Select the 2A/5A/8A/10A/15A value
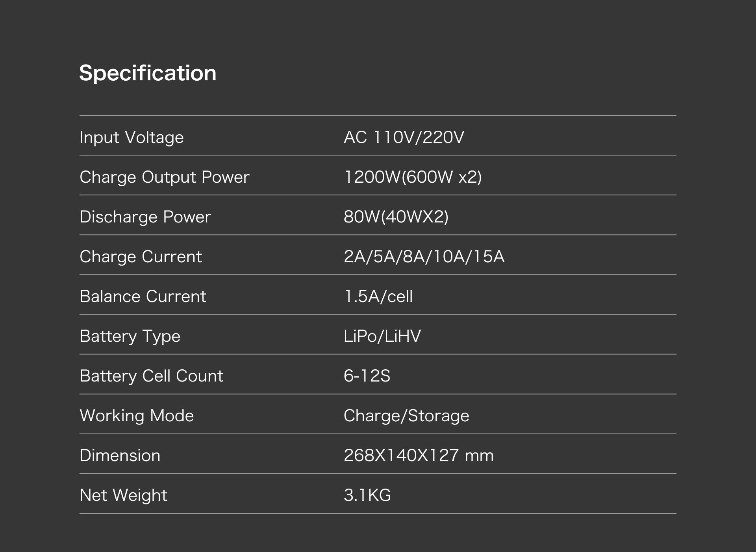 424,257
